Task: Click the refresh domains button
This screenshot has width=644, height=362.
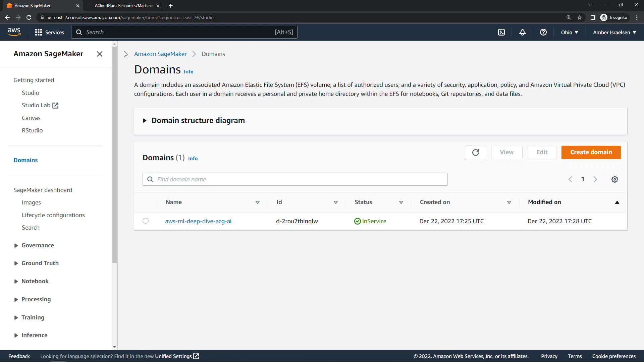Action: click(475, 153)
